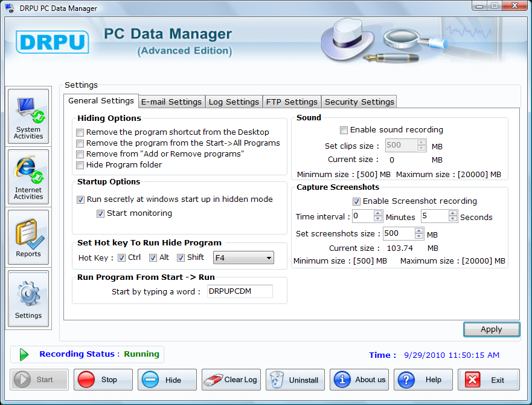Image resolution: width=532 pixels, height=405 pixels.
Task: Open About us info button
Action: click(x=359, y=380)
